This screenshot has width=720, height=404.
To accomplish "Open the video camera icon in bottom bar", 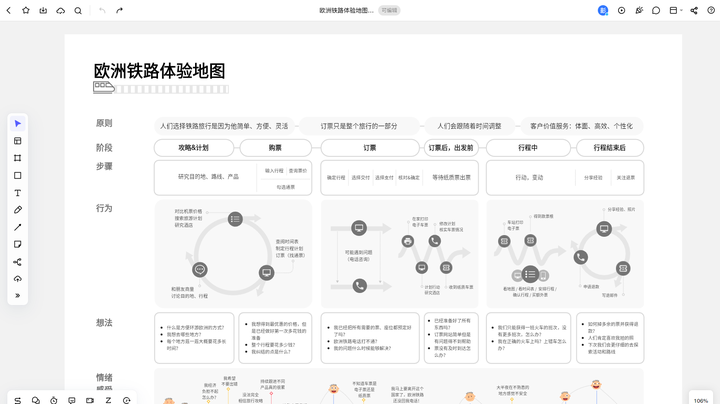I will [90, 400].
